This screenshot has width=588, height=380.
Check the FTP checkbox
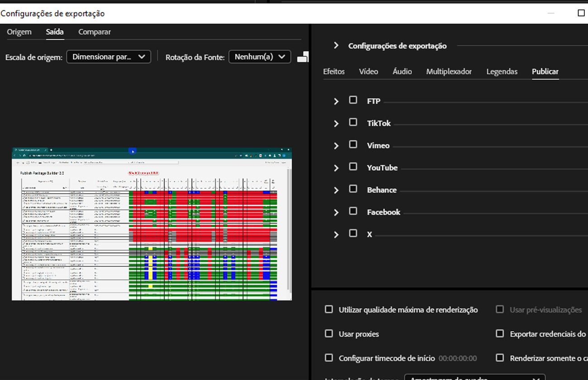(x=353, y=100)
